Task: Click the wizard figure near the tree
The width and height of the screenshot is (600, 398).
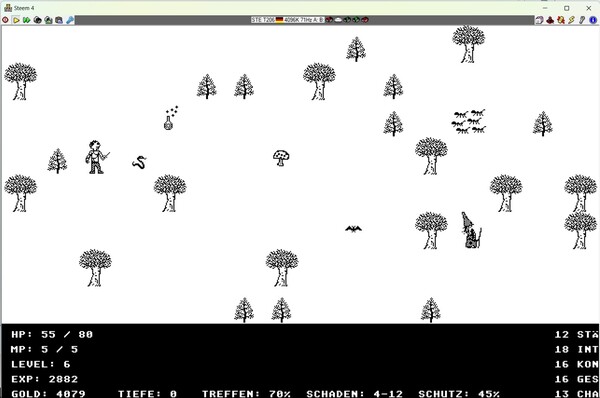Action: click(471, 230)
